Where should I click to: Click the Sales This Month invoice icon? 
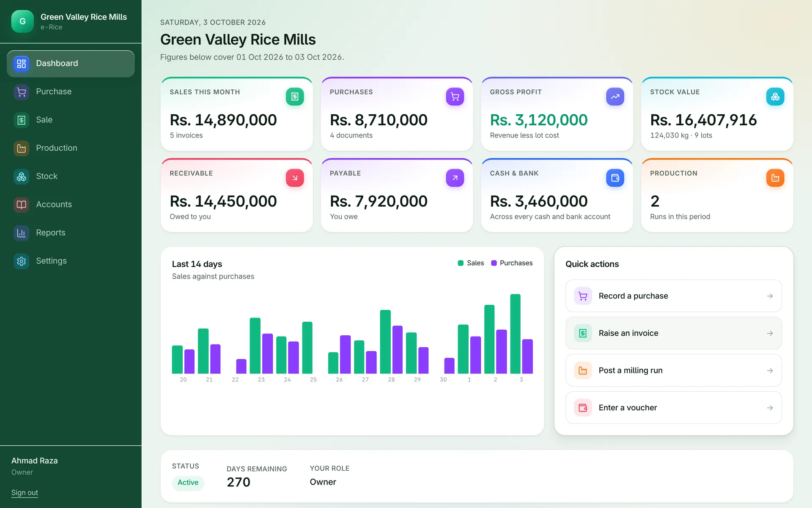click(295, 97)
